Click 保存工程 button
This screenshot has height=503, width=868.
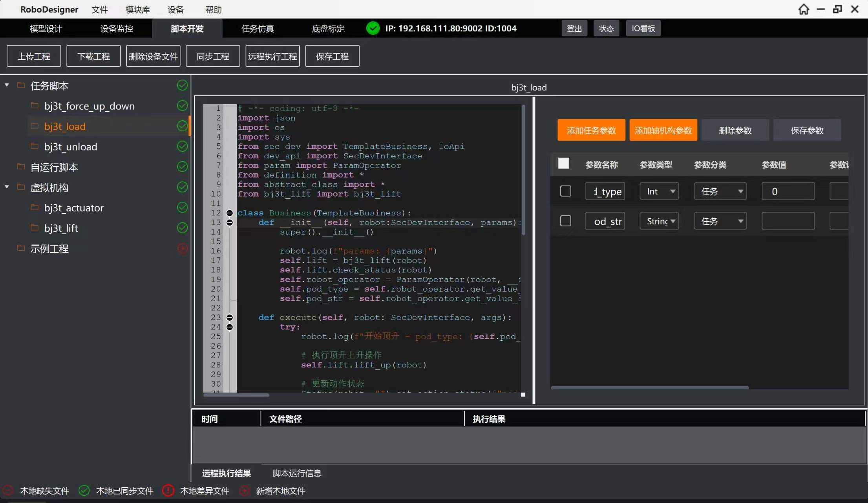click(x=332, y=56)
